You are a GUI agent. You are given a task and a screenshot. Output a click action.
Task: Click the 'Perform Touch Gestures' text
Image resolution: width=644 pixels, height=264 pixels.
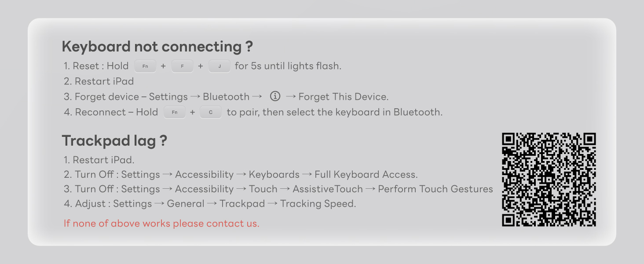point(435,189)
